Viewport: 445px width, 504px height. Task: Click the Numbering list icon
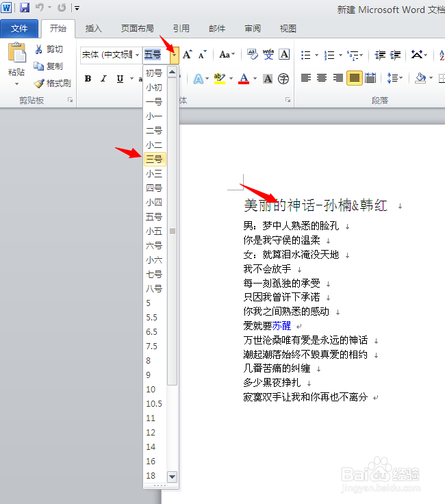point(329,55)
